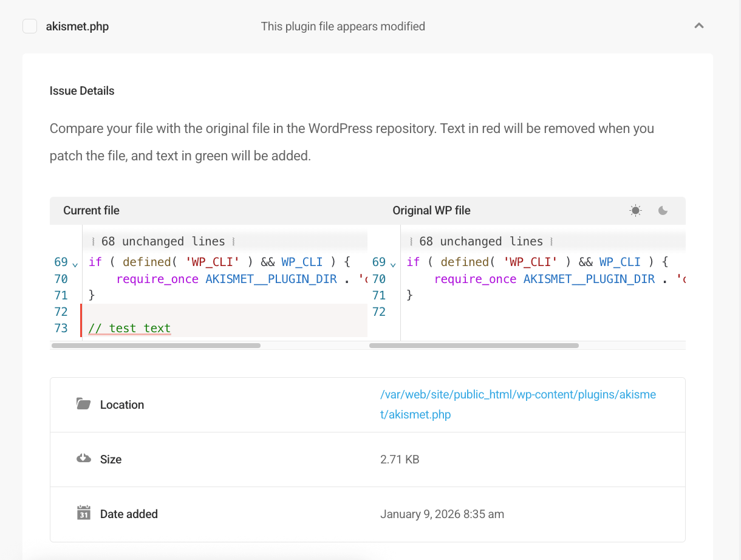The width and height of the screenshot is (741, 560).
Task: Select the Current file pane header
Action: pos(91,210)
